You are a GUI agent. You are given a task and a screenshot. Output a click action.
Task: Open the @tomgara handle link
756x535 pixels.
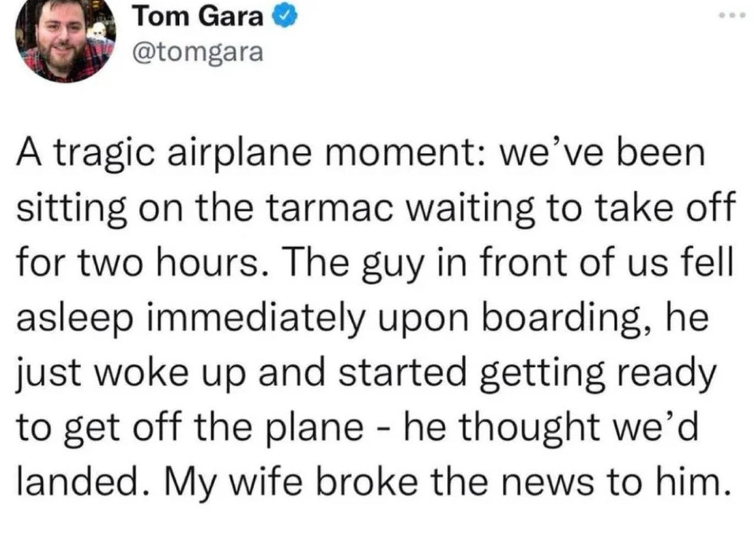coord(198,52)
